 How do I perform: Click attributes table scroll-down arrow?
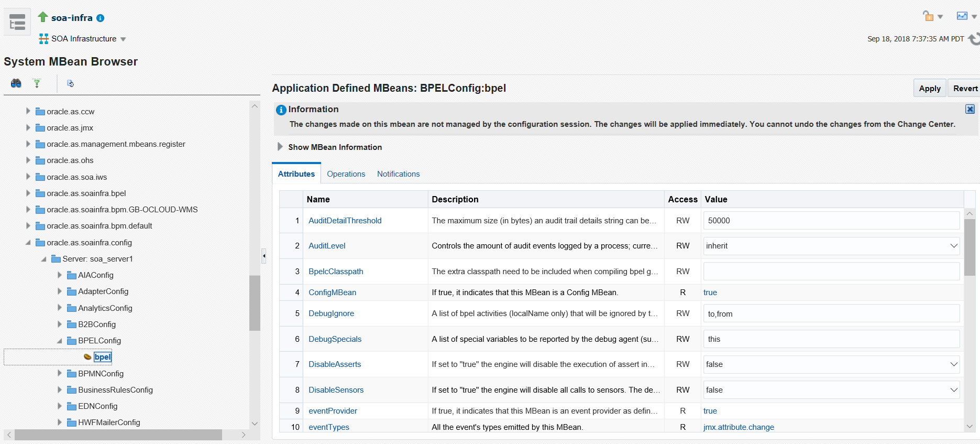coord(970,427)
